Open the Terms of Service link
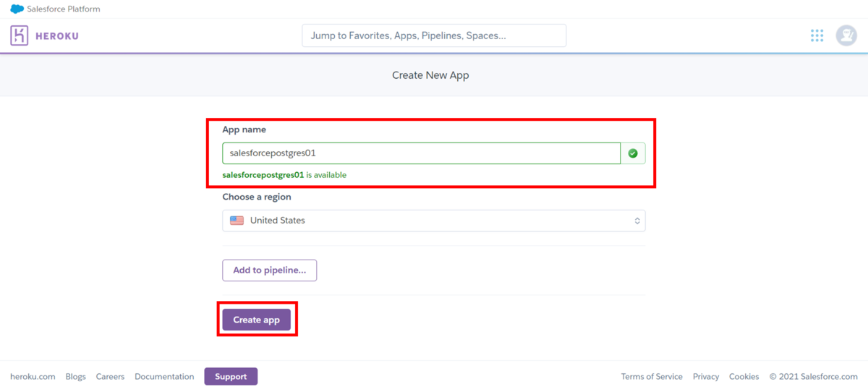Image resolution: width=868 pixels, height=392 pixels. tap(652, 377)
